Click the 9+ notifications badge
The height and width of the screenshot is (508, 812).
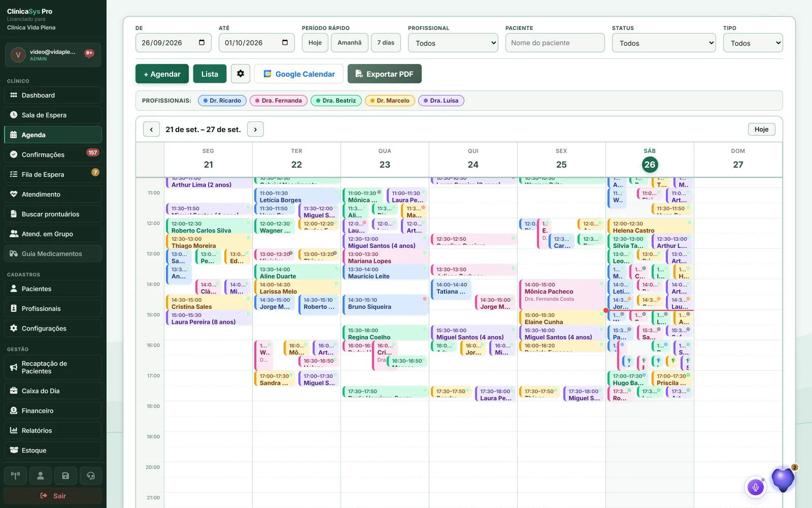point(89,53)
